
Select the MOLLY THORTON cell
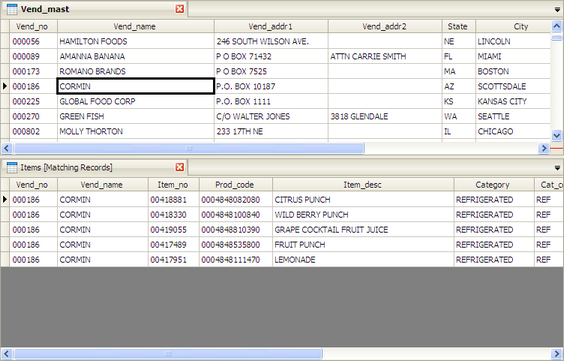tap(136, 132)
